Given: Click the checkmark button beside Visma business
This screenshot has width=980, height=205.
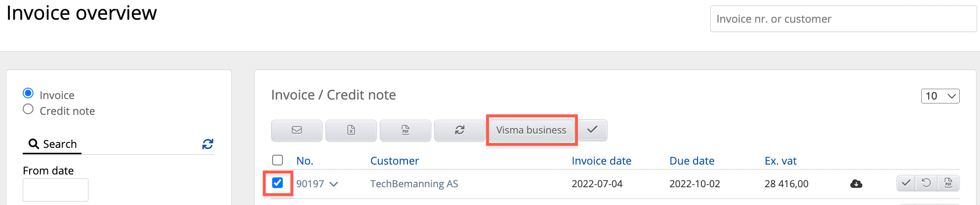Looking at the screenshot, I should (592, 130).
